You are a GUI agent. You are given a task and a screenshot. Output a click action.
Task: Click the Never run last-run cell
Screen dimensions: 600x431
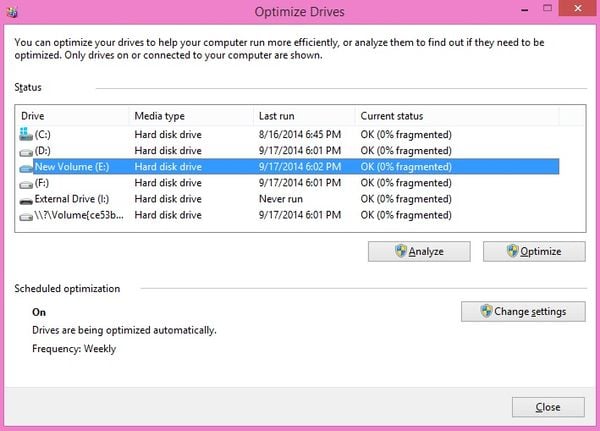coord(283,200)
